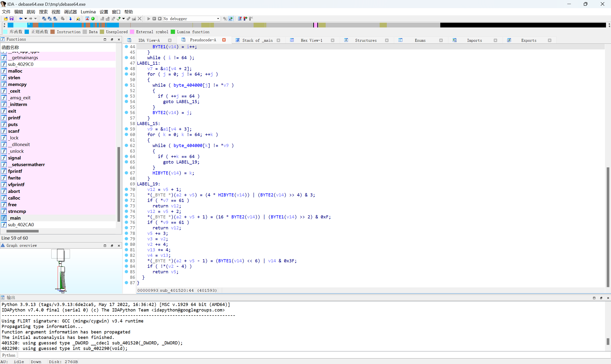611x364 pixels.
Task: Open the Lumina menu
Action: [88, 12]
